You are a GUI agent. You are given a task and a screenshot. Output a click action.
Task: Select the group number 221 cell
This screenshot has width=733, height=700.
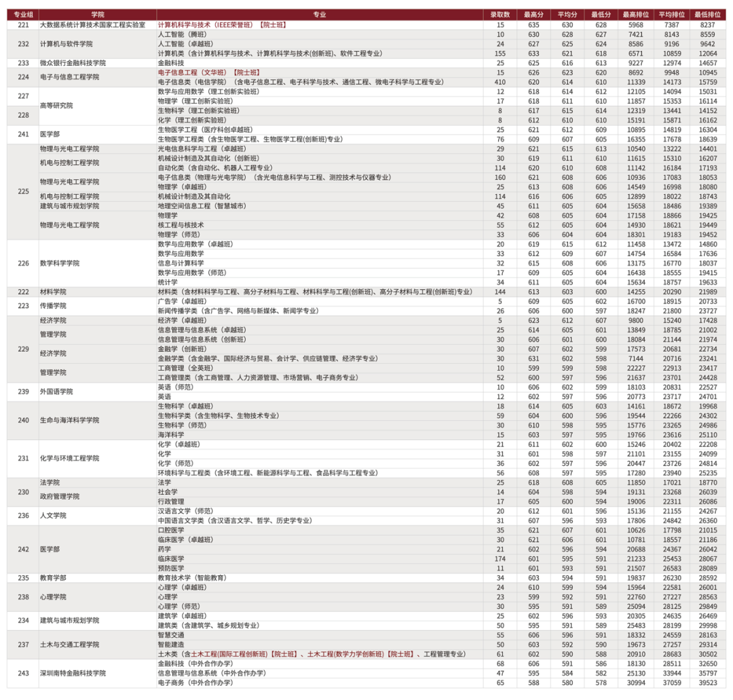click(23, 25)
